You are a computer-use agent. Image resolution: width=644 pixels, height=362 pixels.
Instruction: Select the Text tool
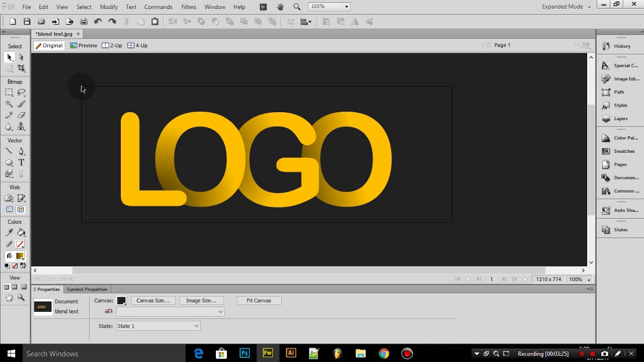tap(21, 162)
